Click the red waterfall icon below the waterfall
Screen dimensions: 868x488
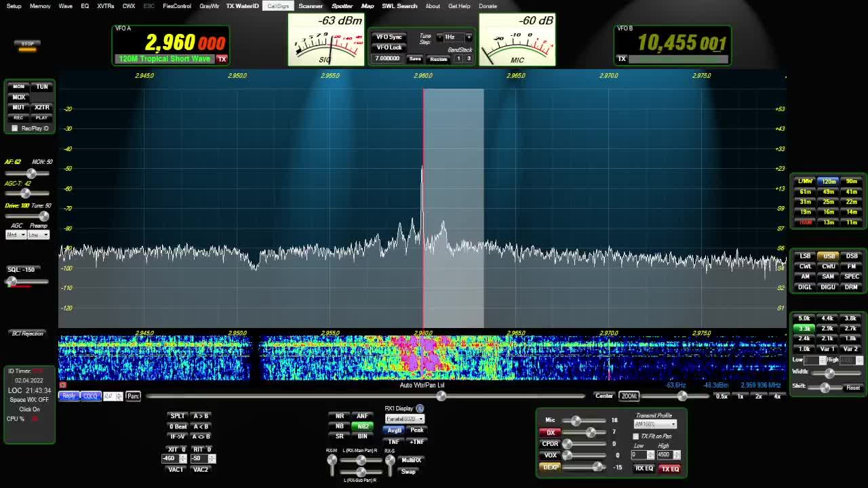62,385
